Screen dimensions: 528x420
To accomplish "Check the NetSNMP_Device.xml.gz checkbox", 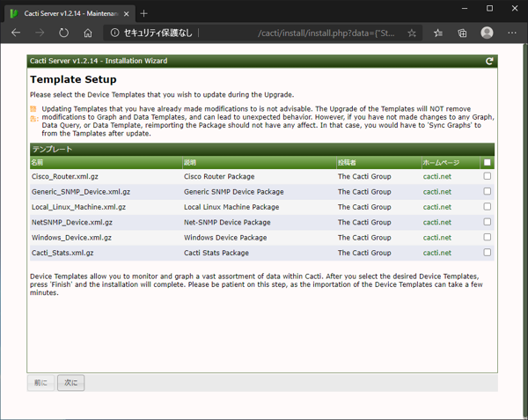I will pos(487,222).
